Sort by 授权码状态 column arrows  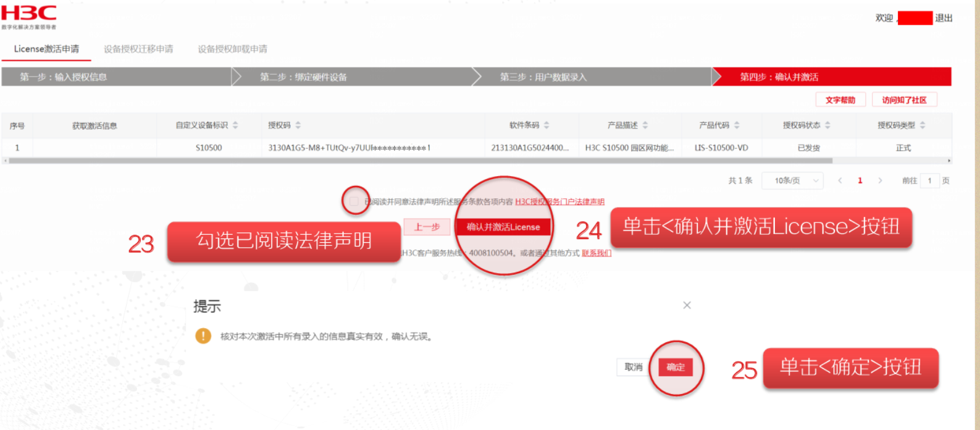(827, 125)
